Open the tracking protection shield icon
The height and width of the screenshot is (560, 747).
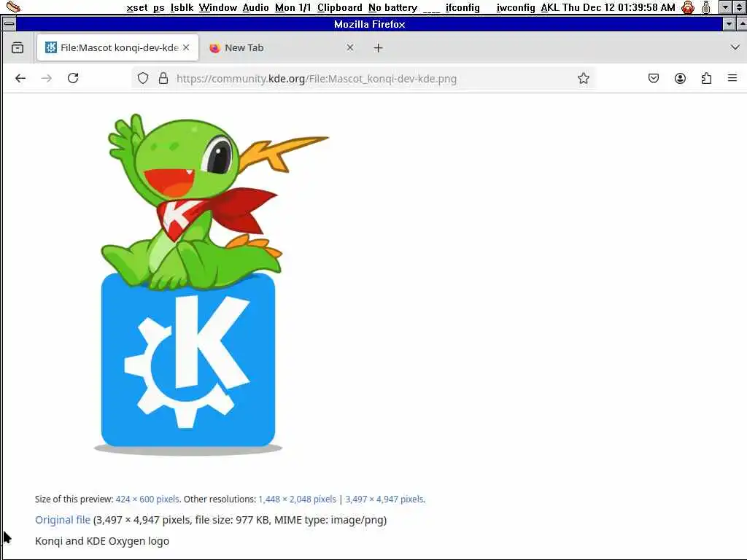pyautogui.click(x=142, y=78)
